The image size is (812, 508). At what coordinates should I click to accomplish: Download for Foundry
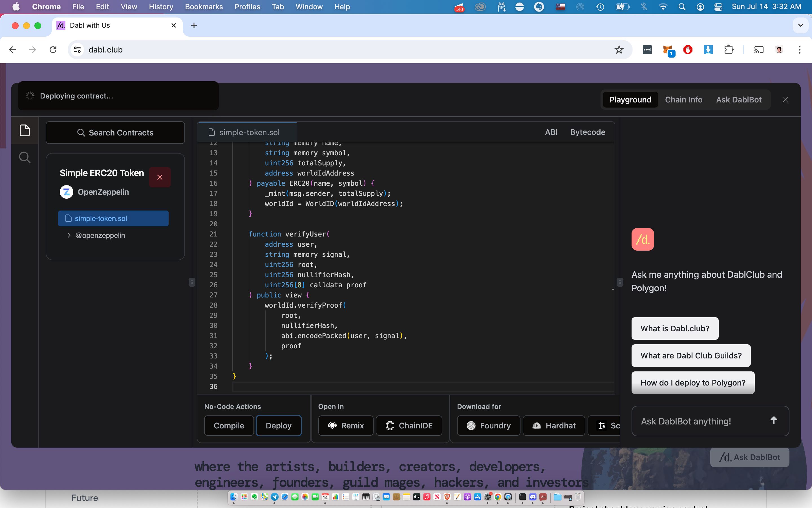point(489,425)
